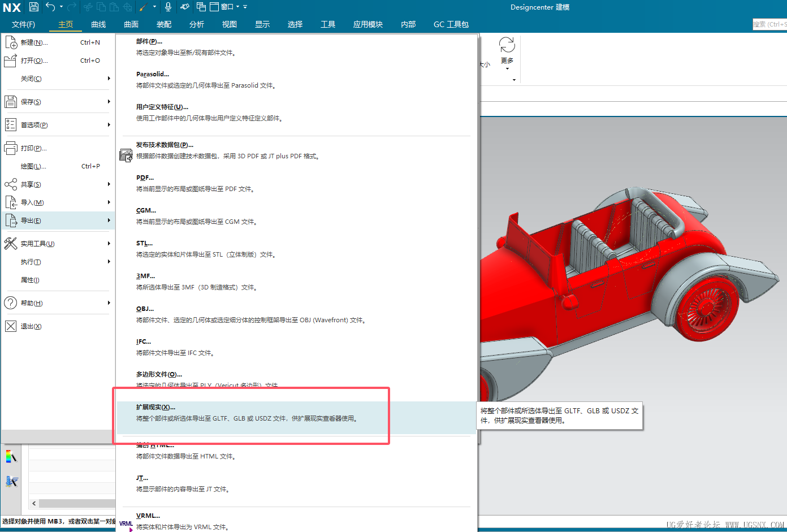Choose 用户定义特征(U)... export option
Image resolution: width=787 pixels, height=532 pixels.
coord(296,113)
